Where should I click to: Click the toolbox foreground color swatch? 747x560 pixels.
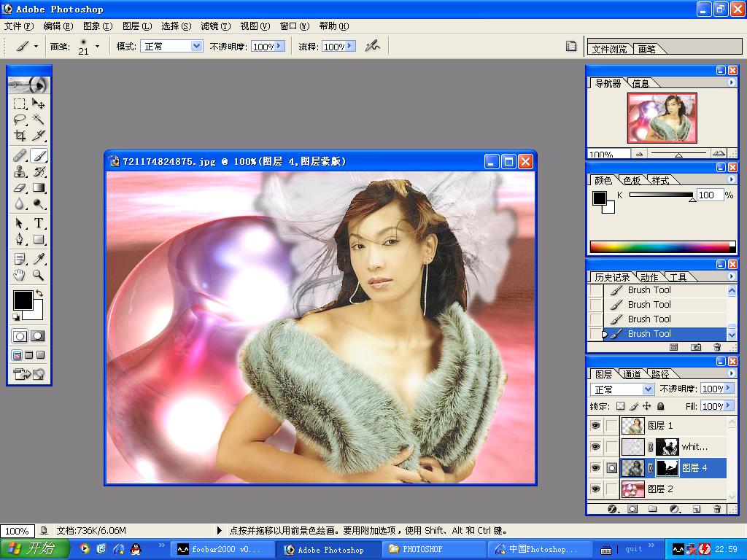coord(23,300)
